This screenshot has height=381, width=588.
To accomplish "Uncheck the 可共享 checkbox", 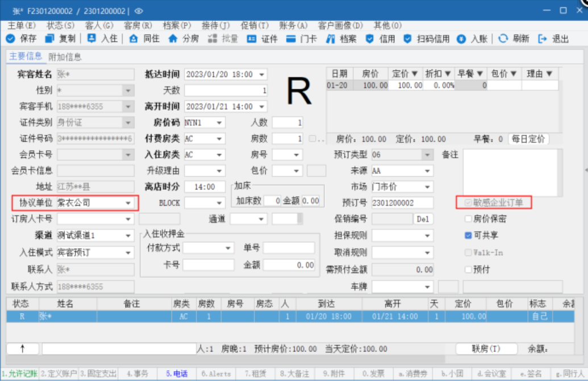I will point(468,235).
